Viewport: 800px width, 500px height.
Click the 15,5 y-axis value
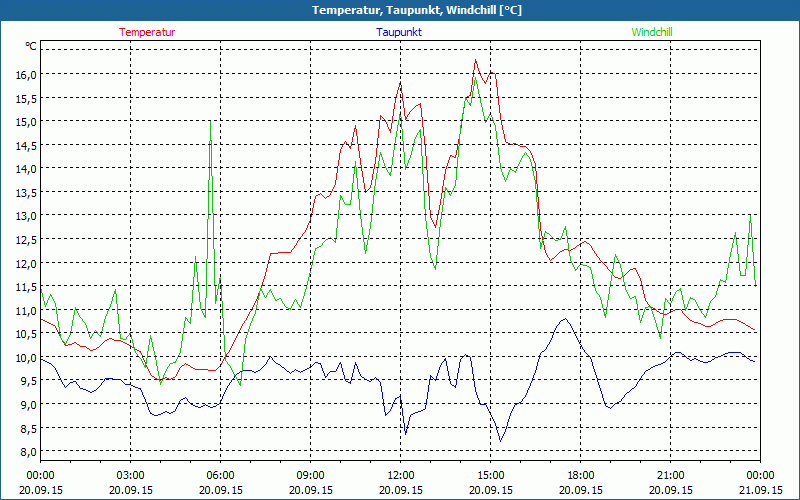point(27,98)
